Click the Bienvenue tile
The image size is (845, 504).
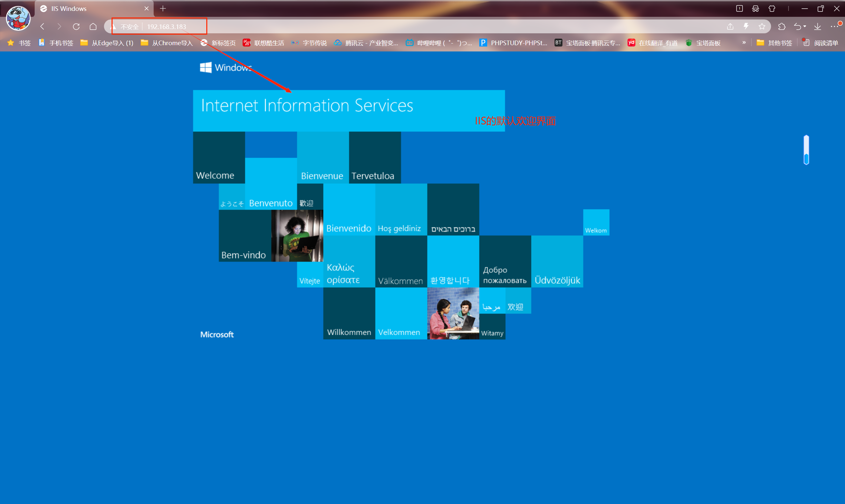[x=323, y=158]
